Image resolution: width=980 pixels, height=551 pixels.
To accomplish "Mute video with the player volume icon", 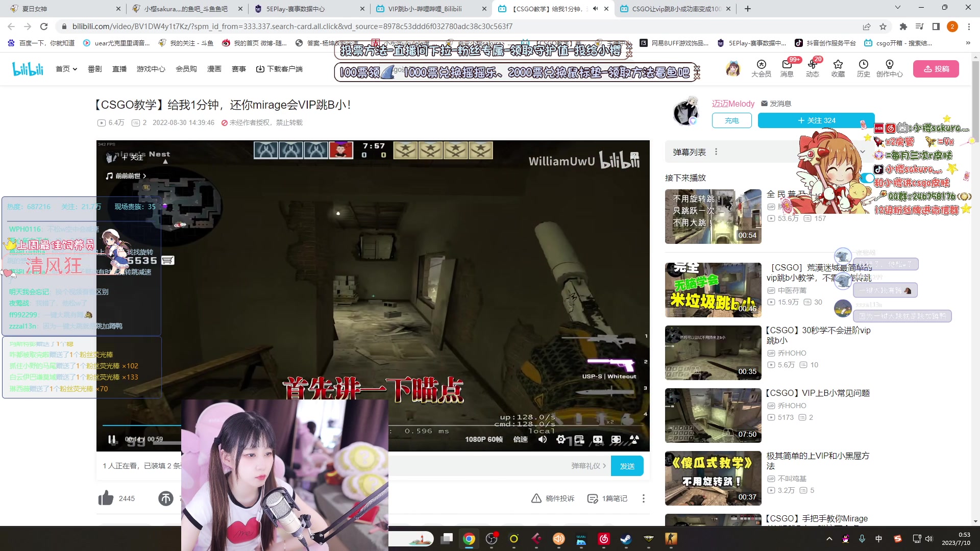I will point(543,439).
